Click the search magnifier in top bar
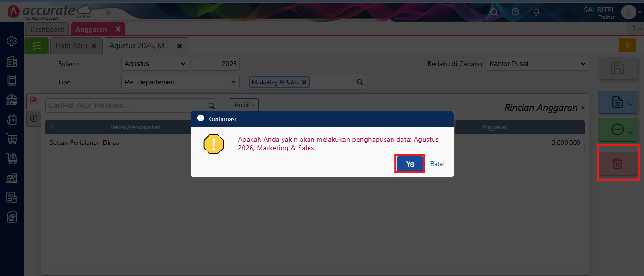Screen dimensions: 644x276 [x=494, y=12]
